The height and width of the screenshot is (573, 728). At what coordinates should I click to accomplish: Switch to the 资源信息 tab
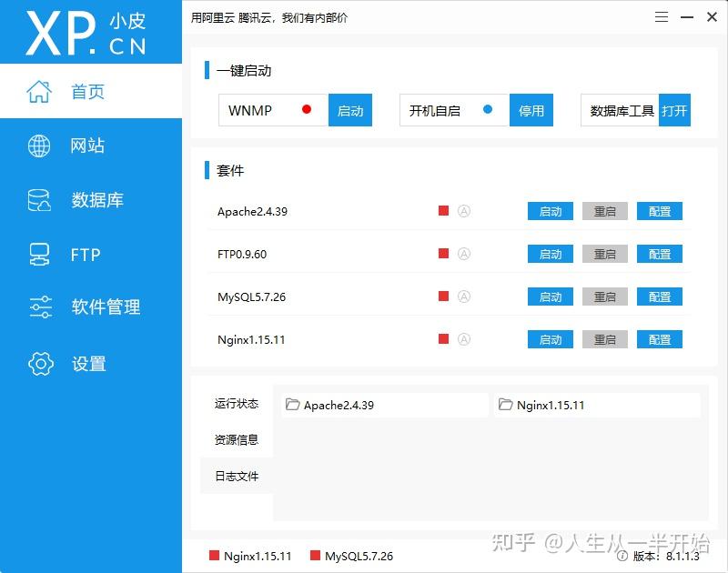point(236,439)
